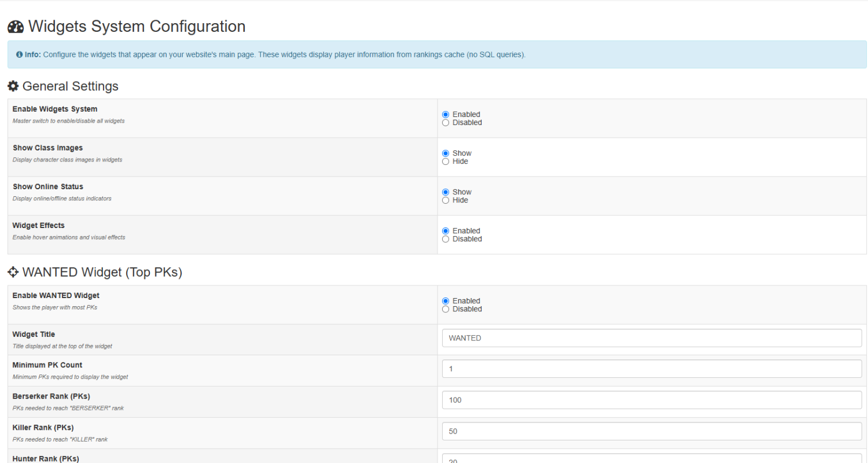Click the blue Info banner text
This screenshot has width=868, height=463.
[x=284, y=54]
